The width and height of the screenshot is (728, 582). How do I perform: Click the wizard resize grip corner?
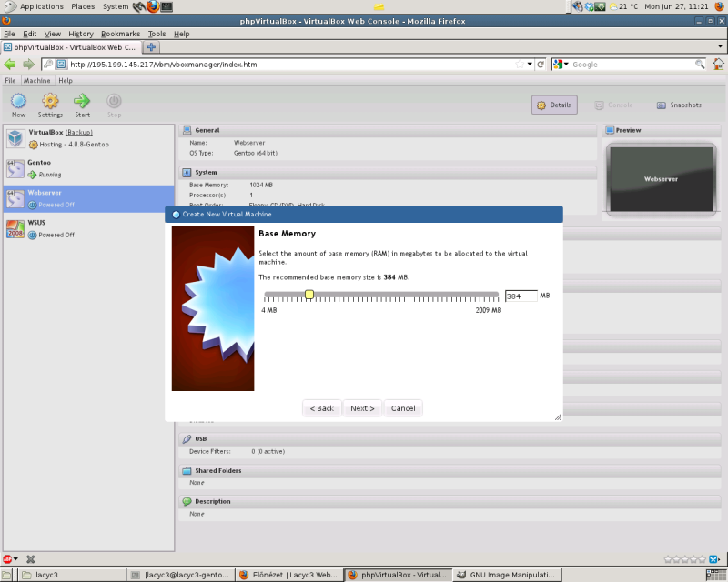point(559,417)
